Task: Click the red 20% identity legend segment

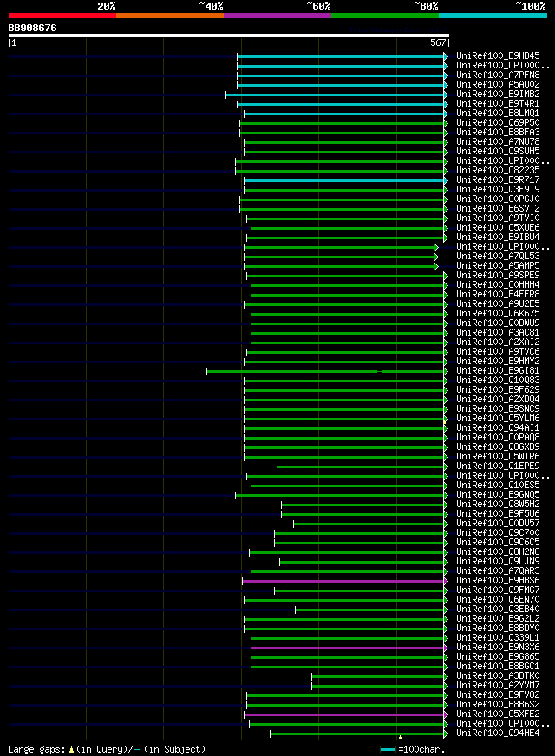Action: click(62, 16)
